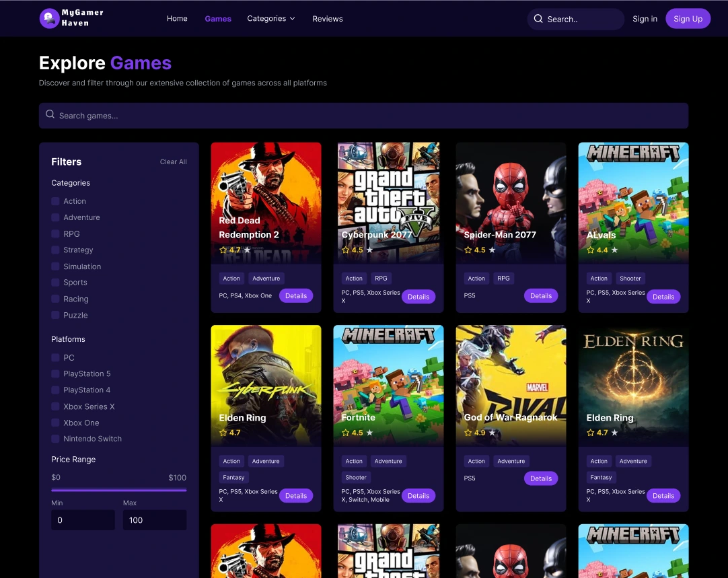Viewport: 728px width, 578px height.
Task: Open Details for Red Dead Redemption 2
Action: pos(296,296)
